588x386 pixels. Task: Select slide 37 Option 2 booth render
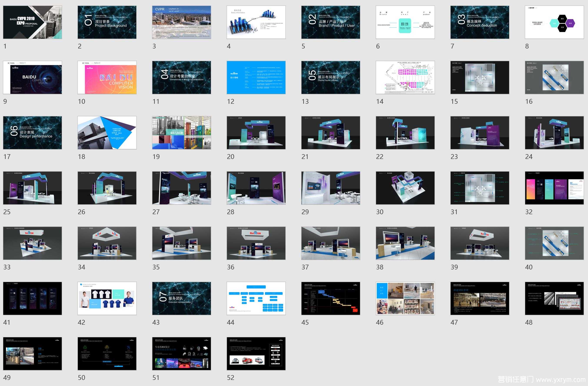pos(331,243)
